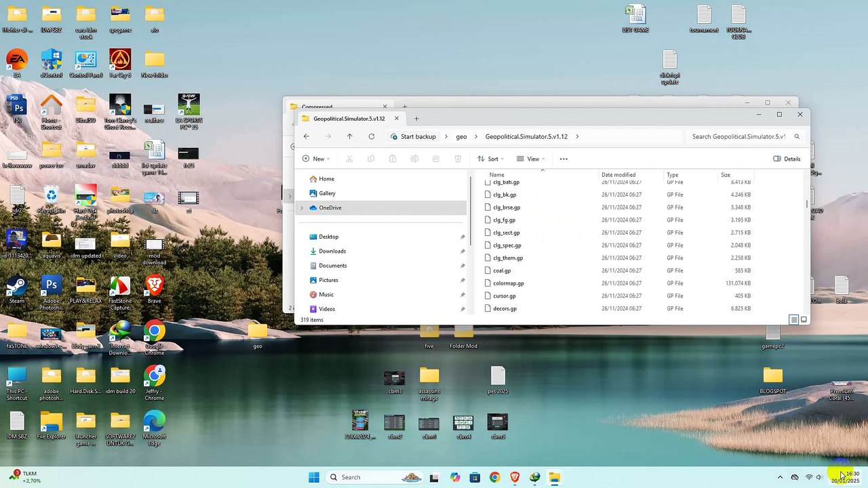The width and height of the screenshot is (868, 488).
Task: Expand chevron after Geopolitical.Simulator.5.v1.12 breadcrumb
Action: (x=577, y=136)
